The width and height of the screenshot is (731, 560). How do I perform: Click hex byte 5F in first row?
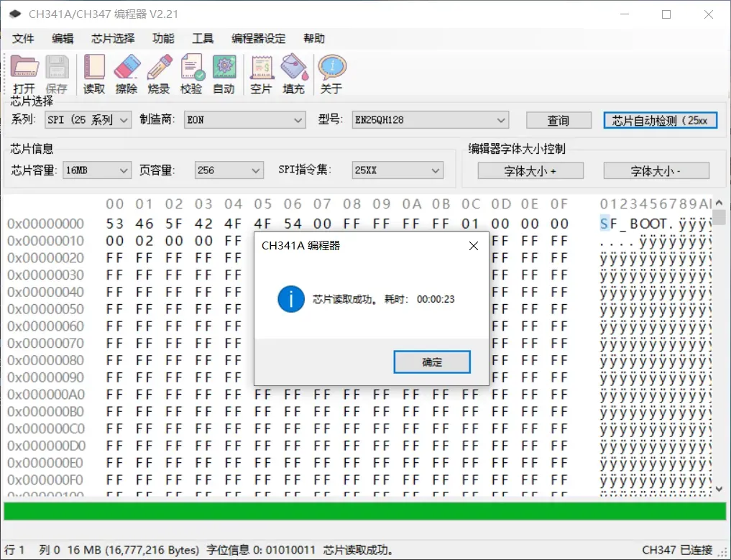[x=174, y=224]
